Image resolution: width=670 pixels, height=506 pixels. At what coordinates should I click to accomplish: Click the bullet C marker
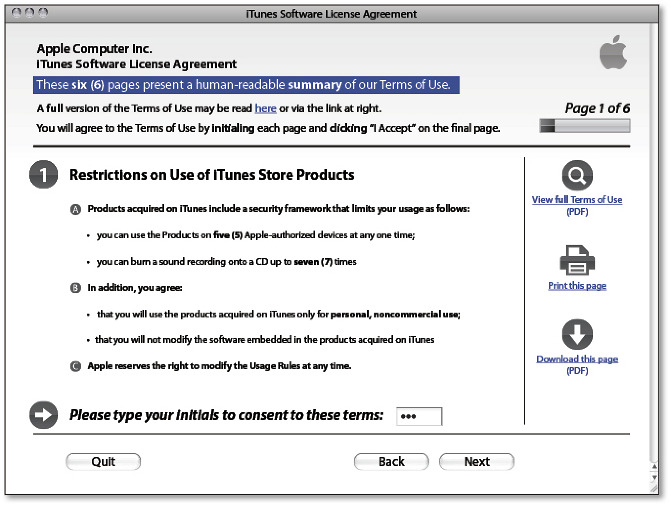(x=75, y=366)
